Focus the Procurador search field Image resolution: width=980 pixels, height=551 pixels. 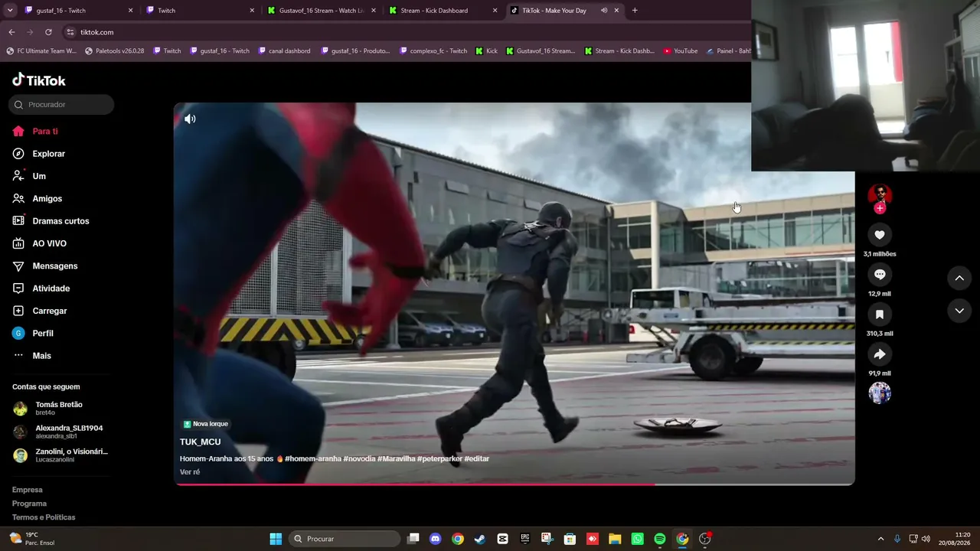point(62,105)
